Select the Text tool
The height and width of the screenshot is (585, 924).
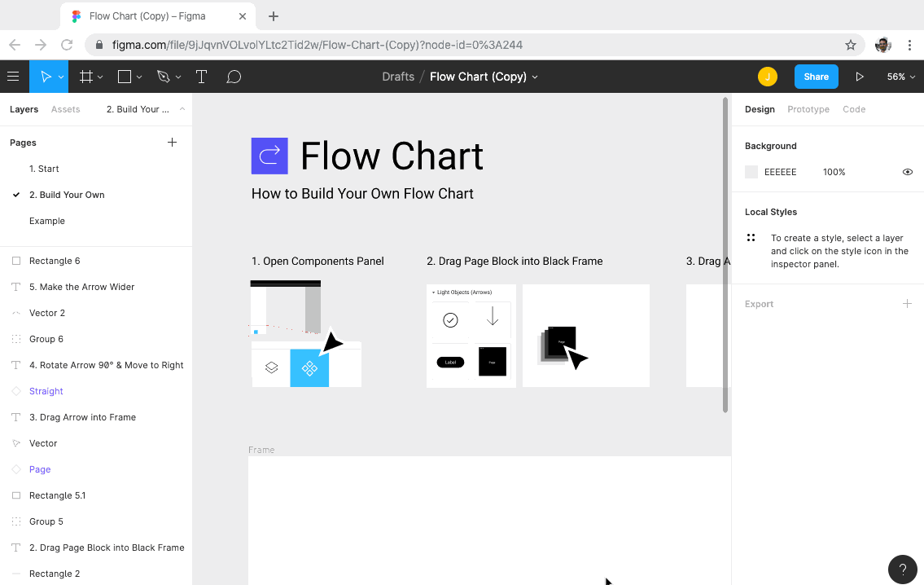click(201, 77)
